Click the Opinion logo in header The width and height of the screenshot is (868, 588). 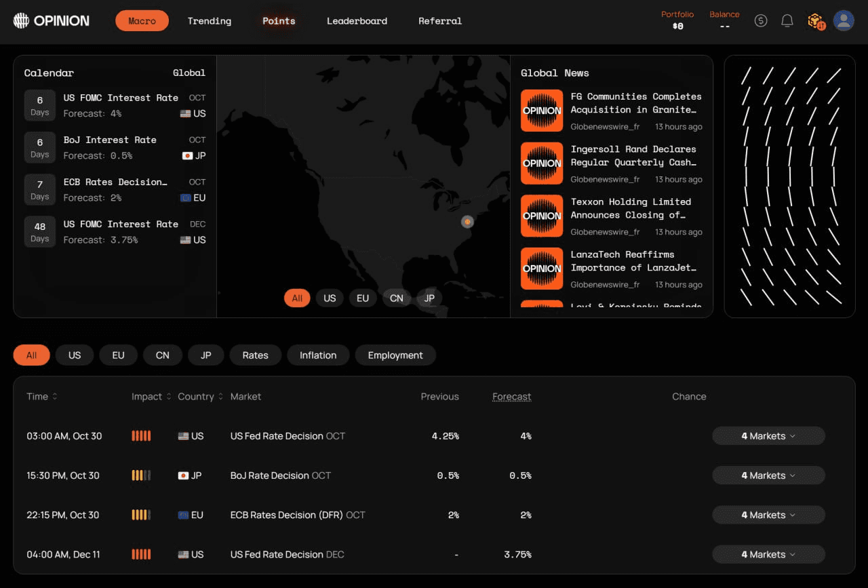[x=52, y=21]
